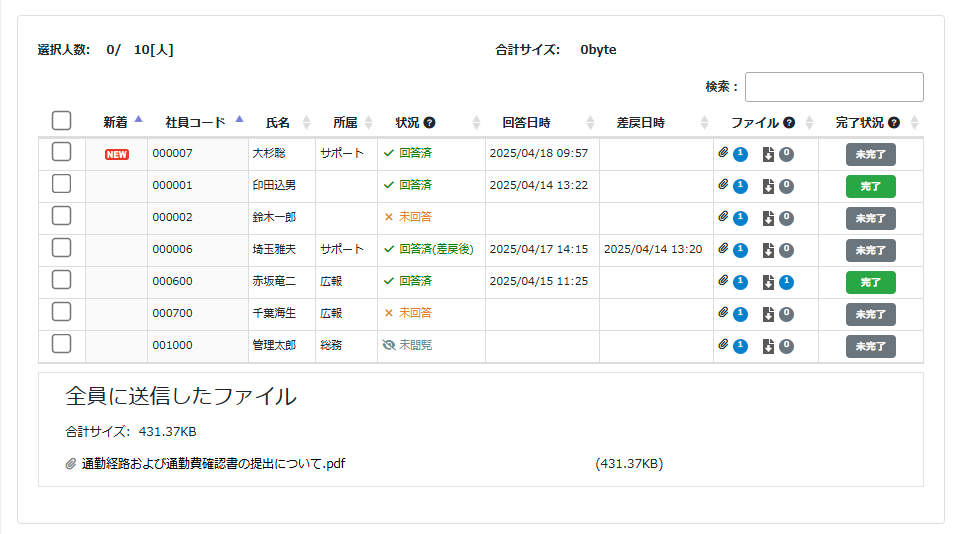Click download file icon in 赤坂竜二 row
The image size is (961, 534).
click(x=768, y=282)
